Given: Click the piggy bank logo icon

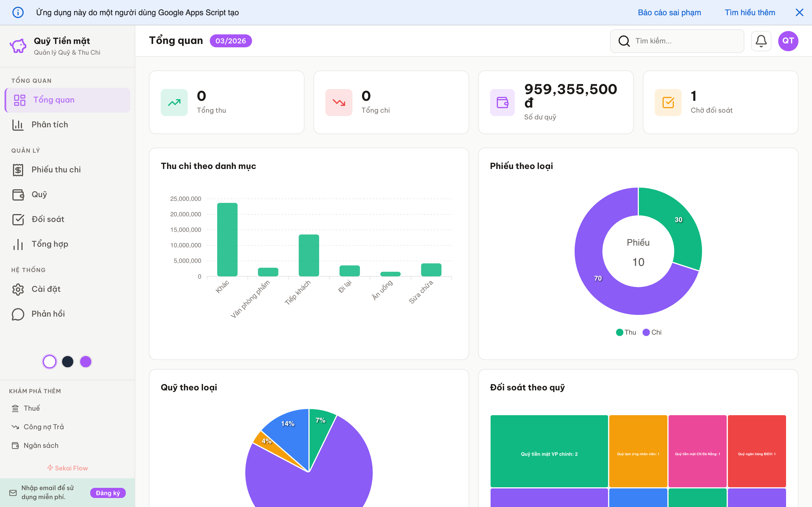Looking at the screenshot, I should point(18,46).
